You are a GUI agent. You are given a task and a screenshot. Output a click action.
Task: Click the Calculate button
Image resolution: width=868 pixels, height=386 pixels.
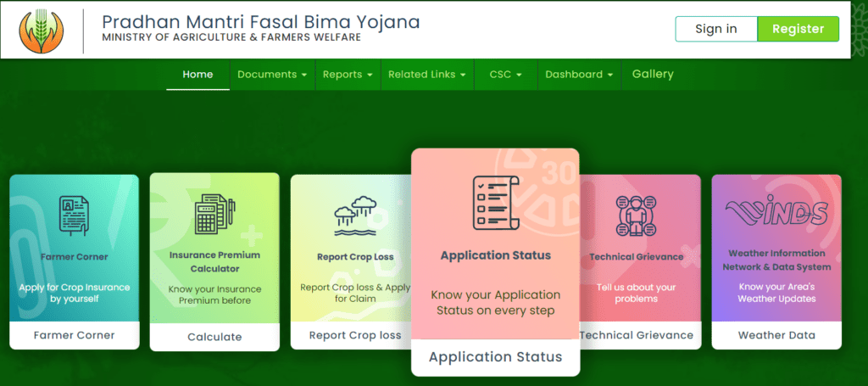click(214, 337)
